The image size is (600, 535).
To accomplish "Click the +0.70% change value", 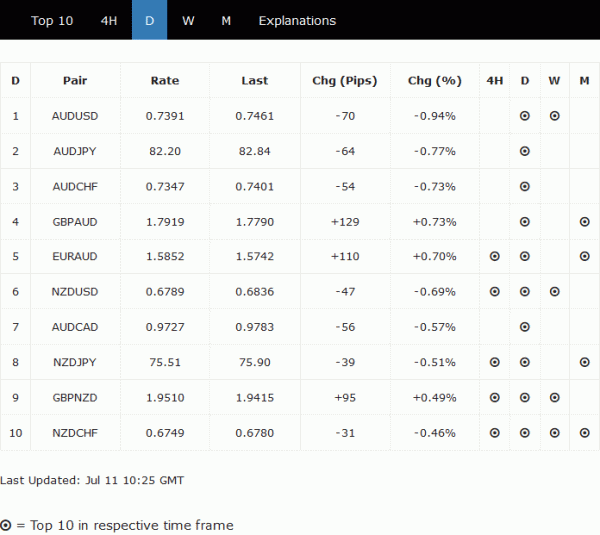I will [435, 256].
